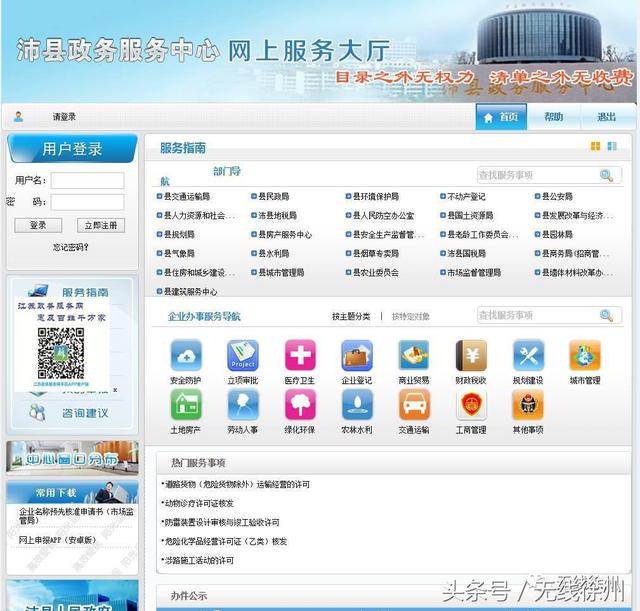Open 危险化学品经营许可证（乙类）核发 item
The width and height of the screenshot is (640, 611).
(x=225, y=542)
